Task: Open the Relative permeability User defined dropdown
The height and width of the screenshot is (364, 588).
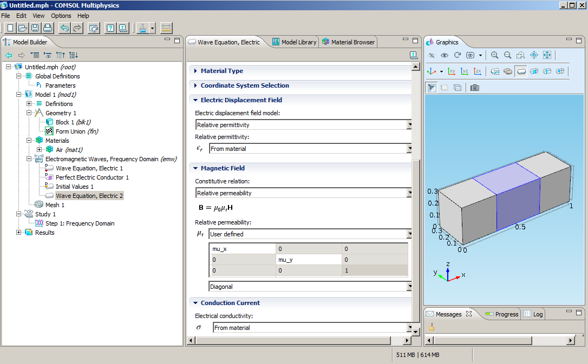Action: point(410,234)
